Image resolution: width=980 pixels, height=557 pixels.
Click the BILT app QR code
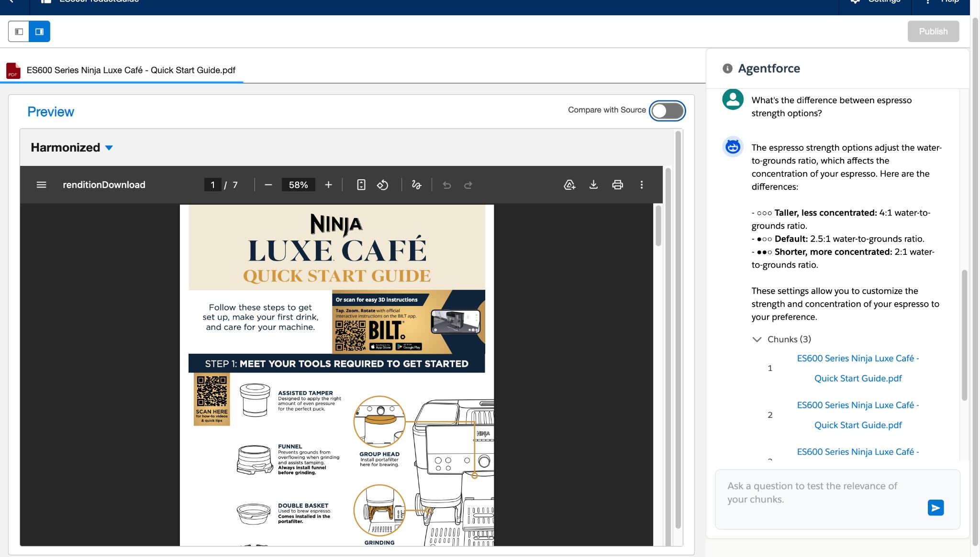tap(350, 336)
